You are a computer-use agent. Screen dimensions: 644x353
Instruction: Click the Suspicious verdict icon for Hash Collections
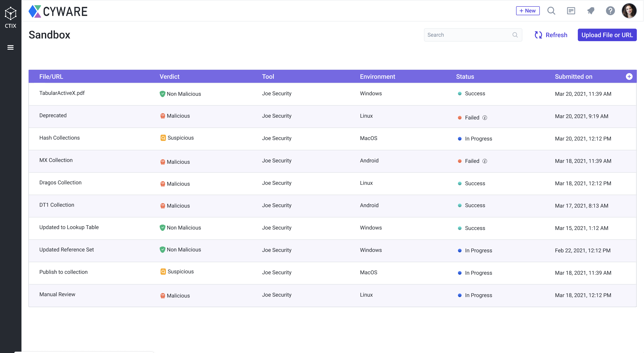[x=163, y=138]
